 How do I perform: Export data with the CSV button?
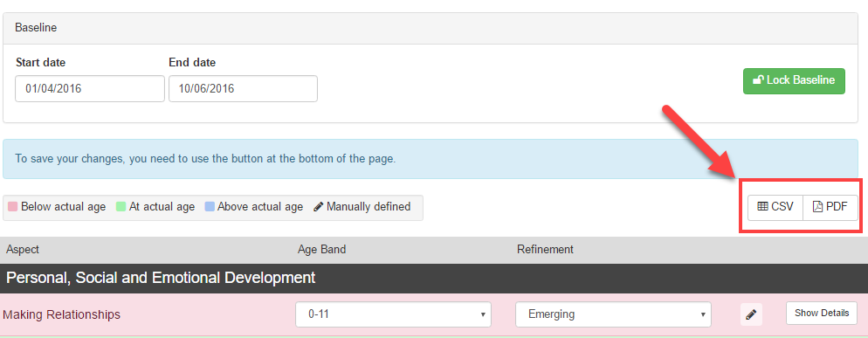775,207
